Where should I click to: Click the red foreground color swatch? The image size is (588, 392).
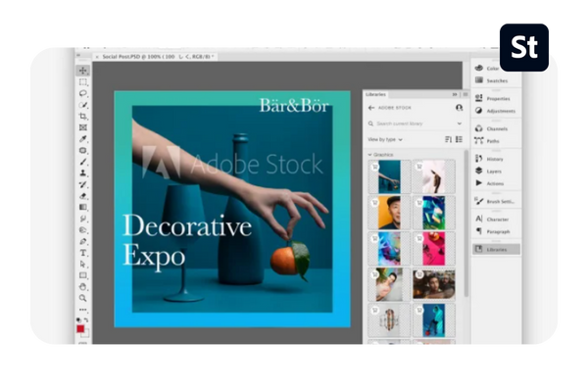(81, 328)
